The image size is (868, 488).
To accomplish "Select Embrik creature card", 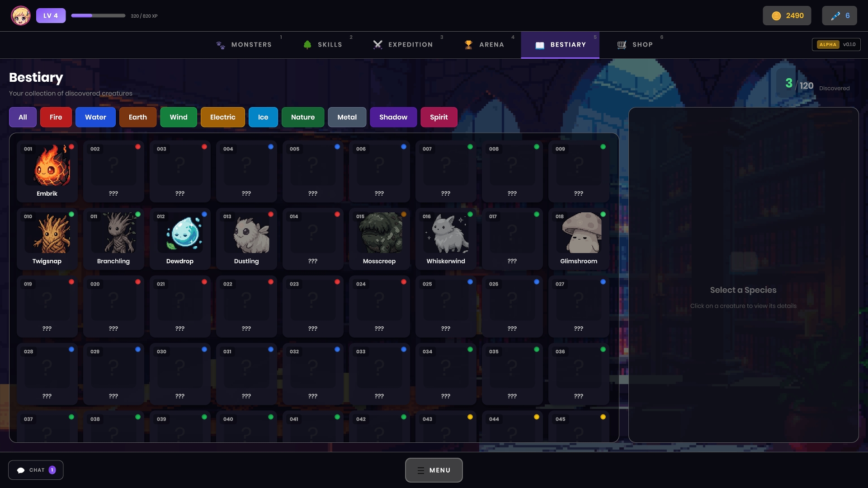I will [x=47, y=171].
